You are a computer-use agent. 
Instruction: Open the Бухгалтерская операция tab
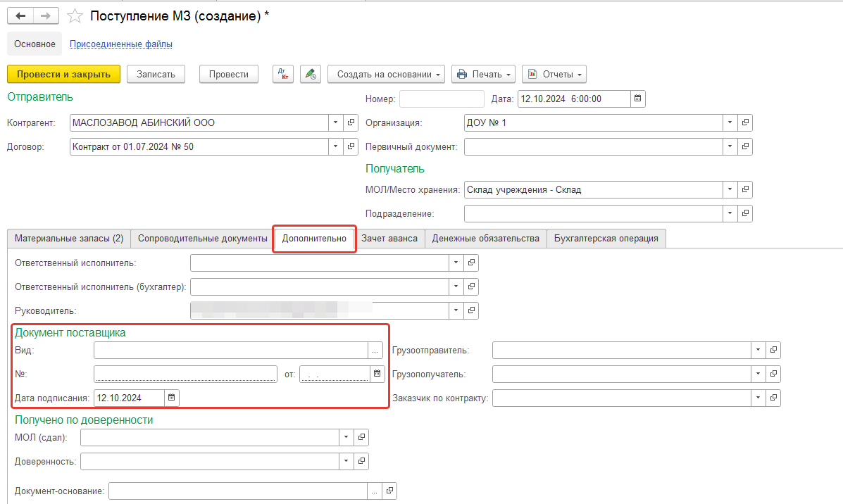(606, 238)
